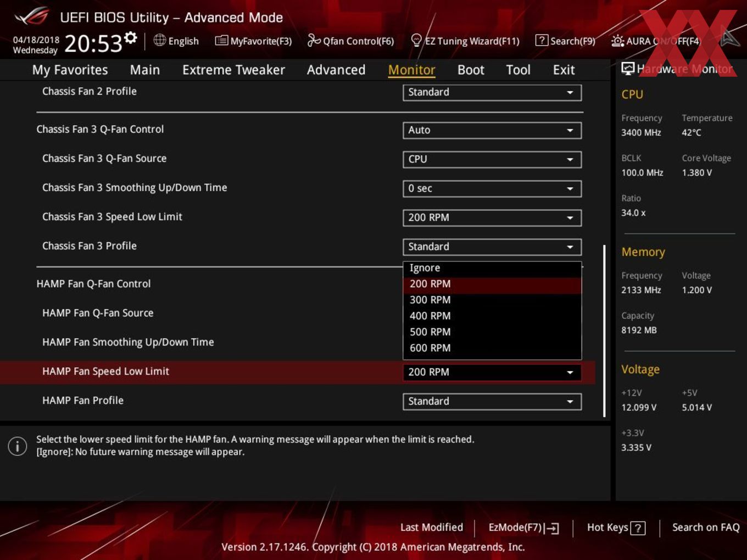Open date/time settings gear icon
This screenshot has height=560, width=747.
(130, 37)
